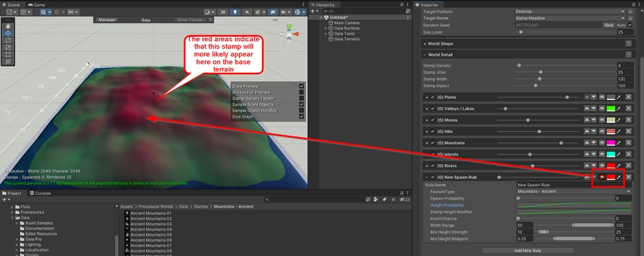
Task: Open the Mountains magenta color swatch
Action: [x=610, y=143]
